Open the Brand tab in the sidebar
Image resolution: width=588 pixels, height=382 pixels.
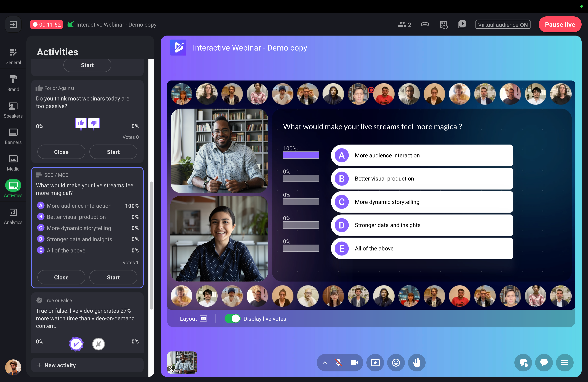click(13, 83)
